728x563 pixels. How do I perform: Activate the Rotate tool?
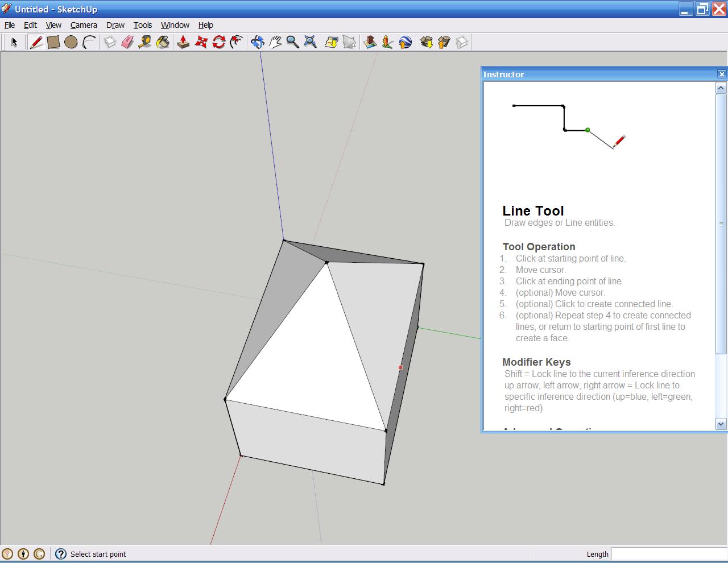pyautogui.click(x=218, y=42)
